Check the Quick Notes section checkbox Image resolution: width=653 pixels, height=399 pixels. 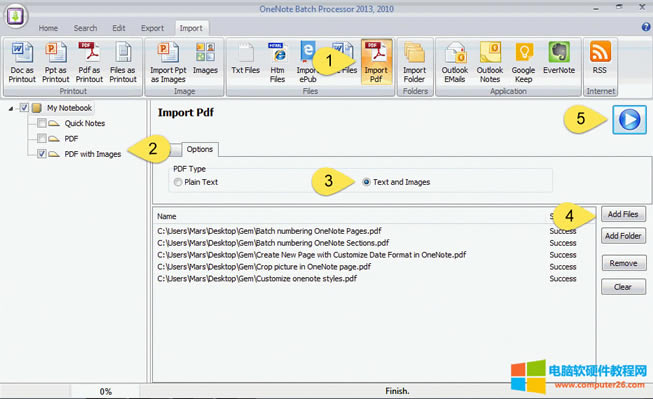(x=42, y=123)
